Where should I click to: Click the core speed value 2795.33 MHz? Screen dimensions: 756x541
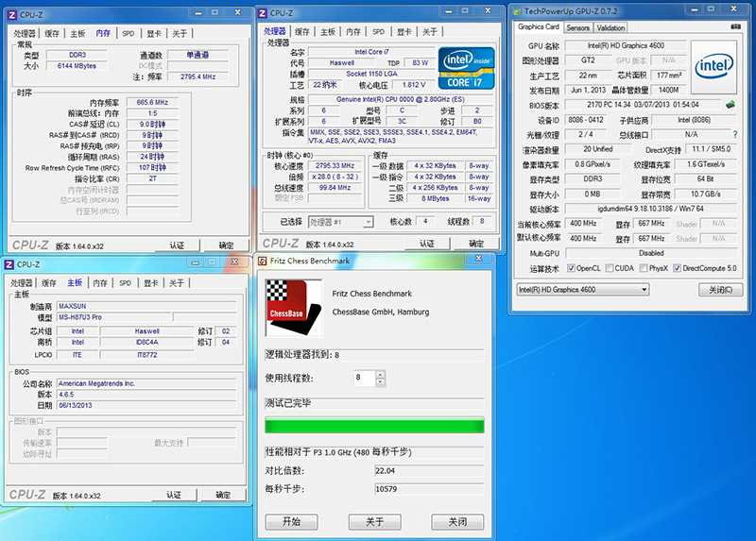tap(335, 165)
